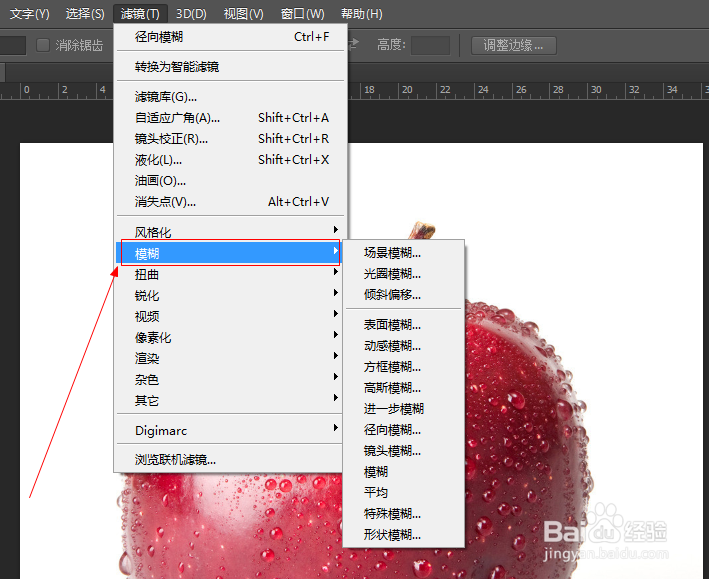Select 方框模糊... filter

403,367
